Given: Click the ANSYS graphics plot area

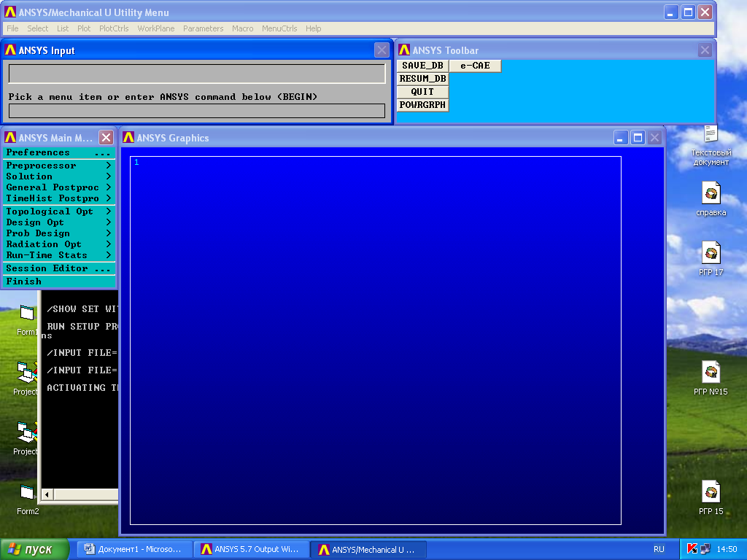Looking at the screenshot, I should coord(376,341).
